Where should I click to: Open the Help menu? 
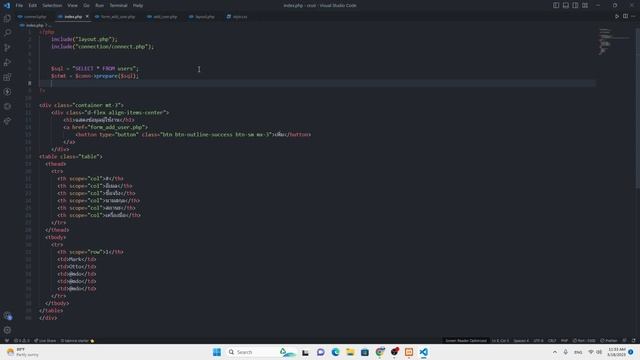(138, 5)
